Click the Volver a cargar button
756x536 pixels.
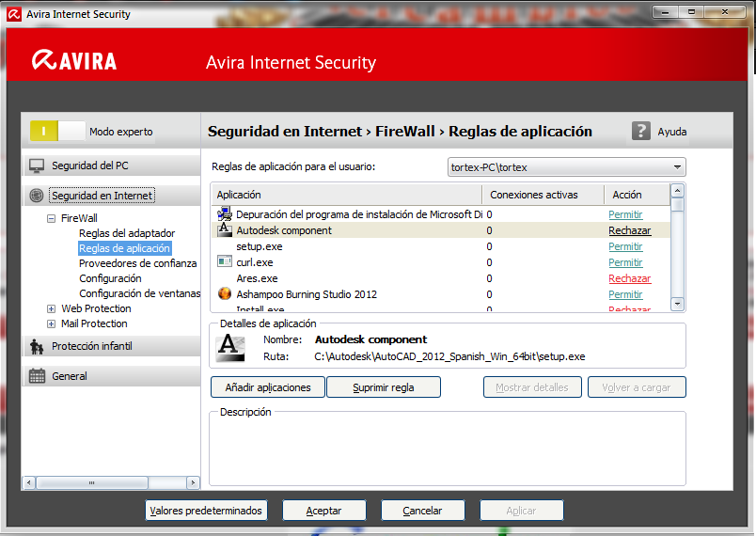637,387
